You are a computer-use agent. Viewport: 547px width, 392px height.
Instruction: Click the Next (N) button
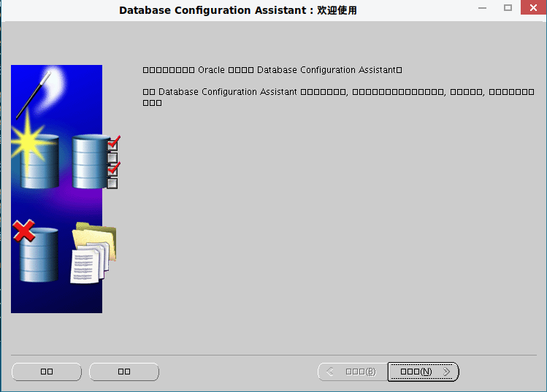coord(423,372)
